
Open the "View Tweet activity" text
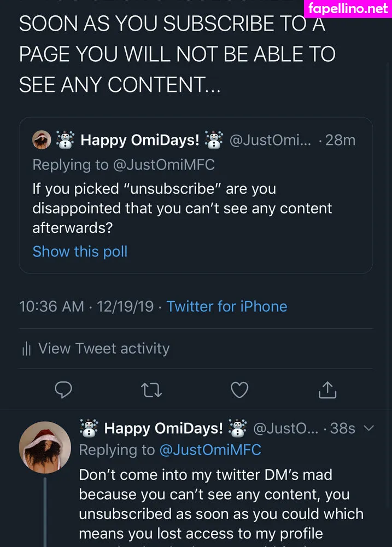(x=104, y=348)
